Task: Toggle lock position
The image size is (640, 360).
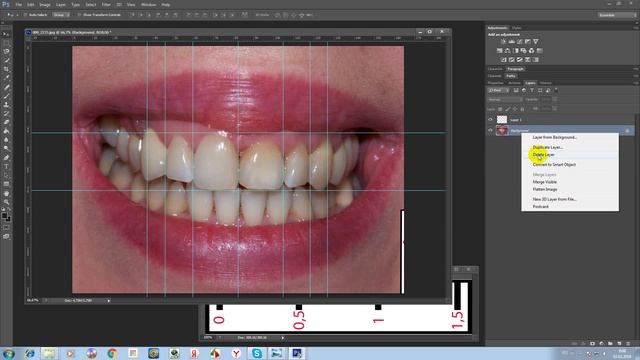Action: [x=515, y=109]
